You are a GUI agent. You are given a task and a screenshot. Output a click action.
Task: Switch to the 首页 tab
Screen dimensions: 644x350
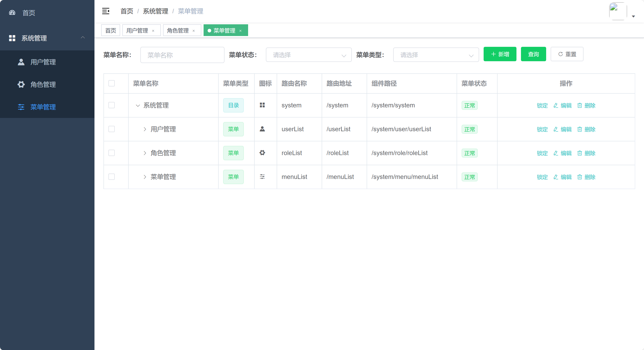coord(110,30)
